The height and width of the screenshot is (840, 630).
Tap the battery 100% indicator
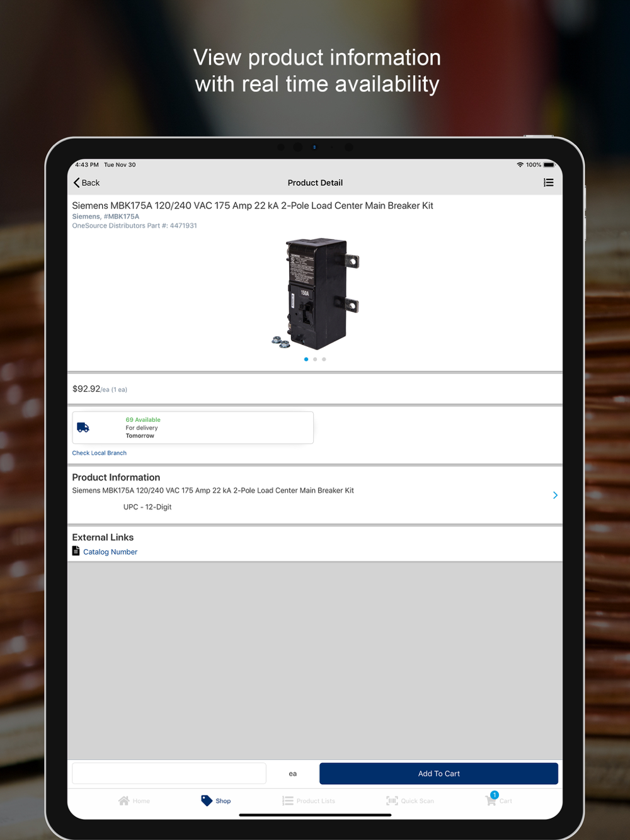coord(541,165)
